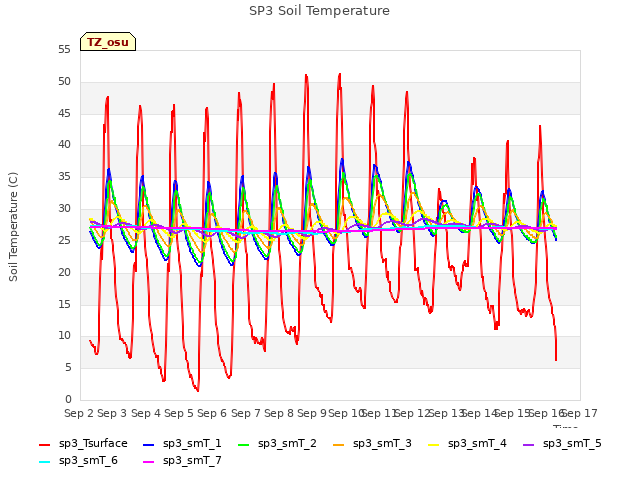This screenshot has width=640, height=480.
Task: Click the 25 y-axis tick label
Action: [x=64, y=240]
